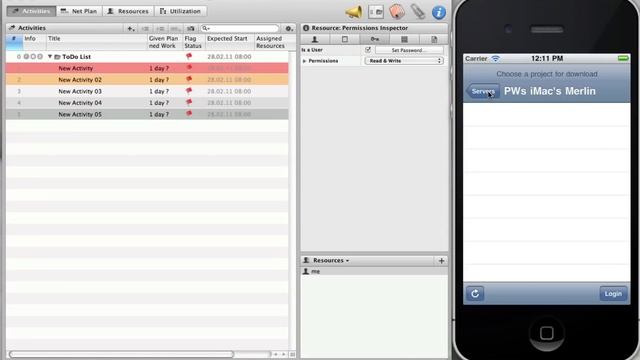Open the gear options menu in Activities
Viewport: 640px width, 360px height.
(x=289, y=28)
